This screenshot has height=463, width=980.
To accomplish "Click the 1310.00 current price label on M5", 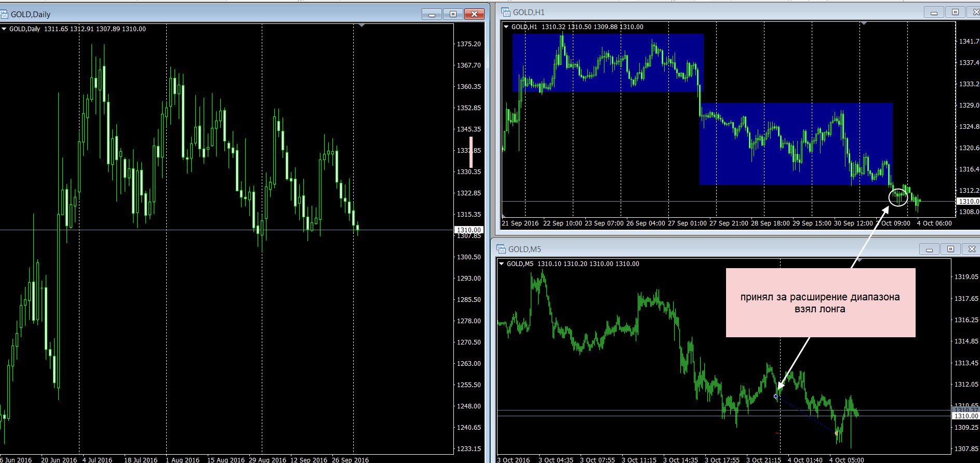I will coord(966,416).
